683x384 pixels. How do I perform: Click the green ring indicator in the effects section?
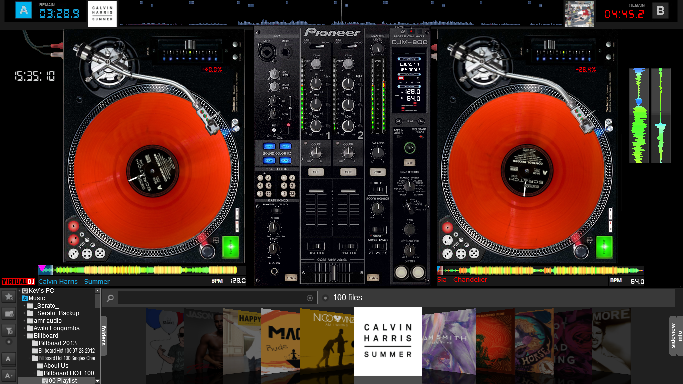(409, 148)
